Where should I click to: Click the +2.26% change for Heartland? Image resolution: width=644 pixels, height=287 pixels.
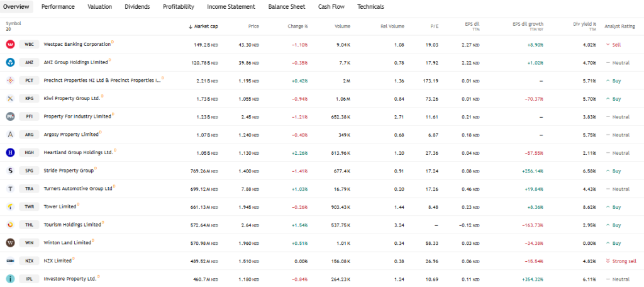(x=299, y=153)
